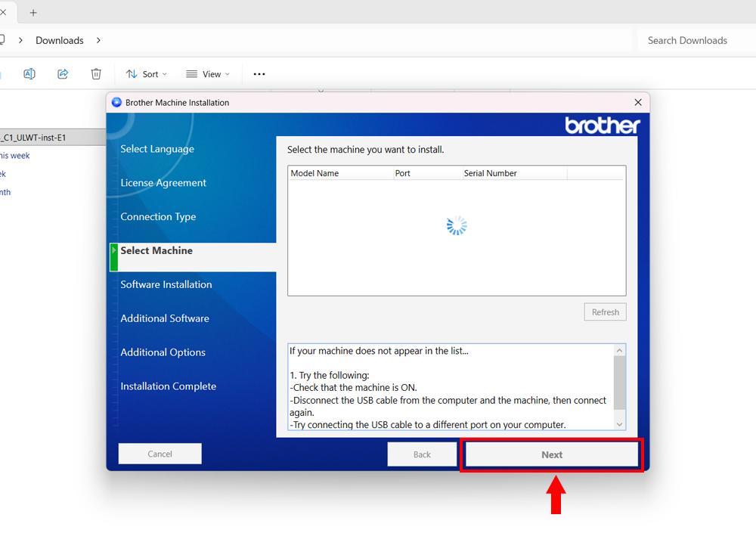Close the current Explorer tab
756x558 pixels.
pyautogui.click(x=3, y=12)
